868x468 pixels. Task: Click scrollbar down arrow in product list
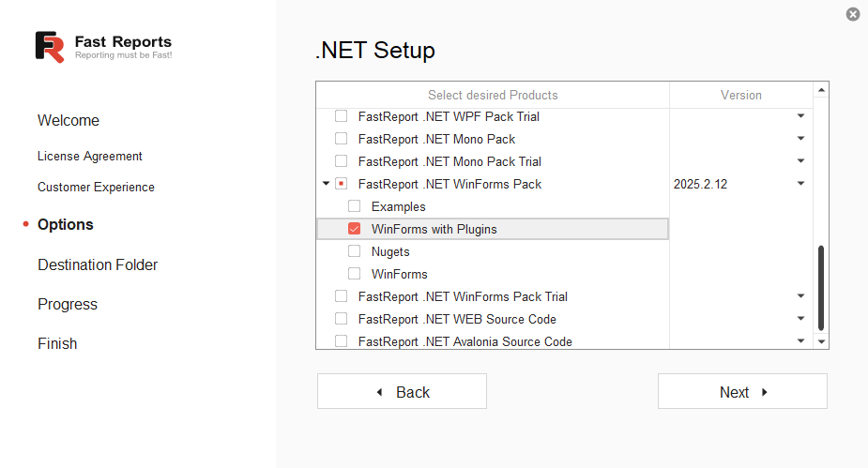821,341
